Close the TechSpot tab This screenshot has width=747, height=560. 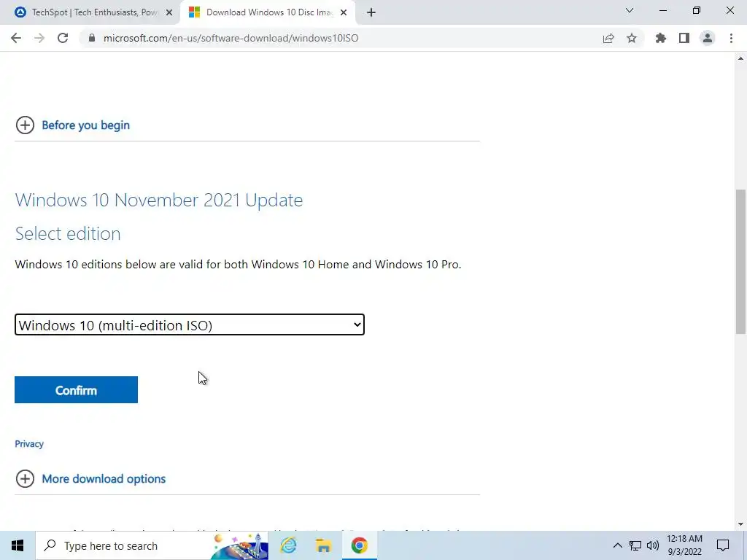(169, 12)
